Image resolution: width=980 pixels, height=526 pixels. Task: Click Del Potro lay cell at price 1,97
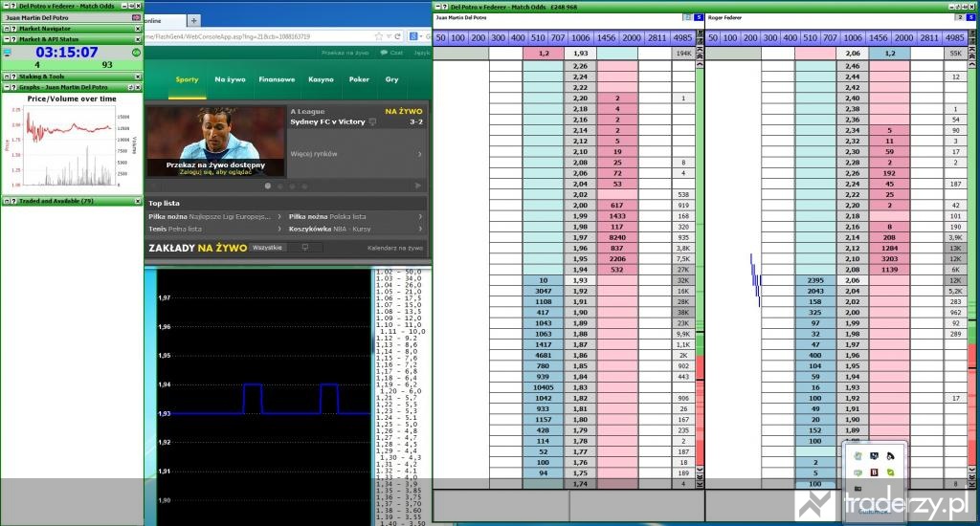pos(617,237)
